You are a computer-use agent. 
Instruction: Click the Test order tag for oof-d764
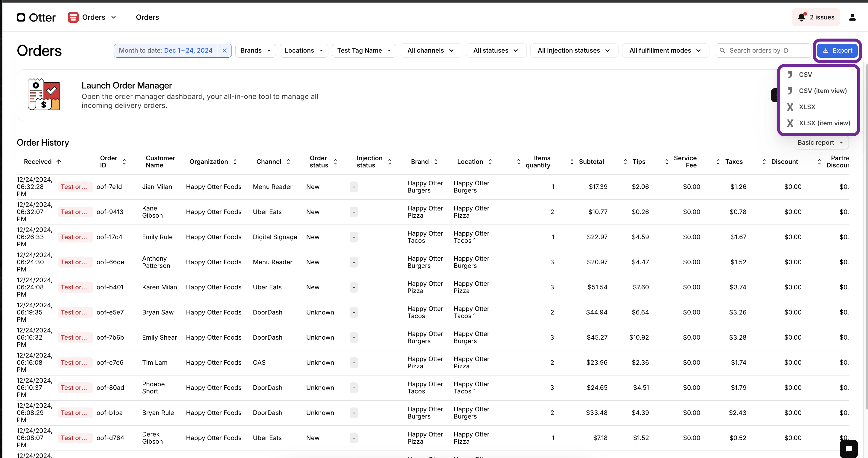point(75,438)
